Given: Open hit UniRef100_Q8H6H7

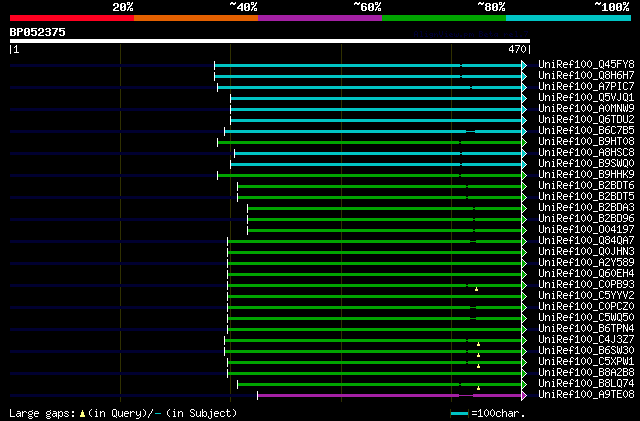Looking at the screenshot, I should (x=586, y=76).
